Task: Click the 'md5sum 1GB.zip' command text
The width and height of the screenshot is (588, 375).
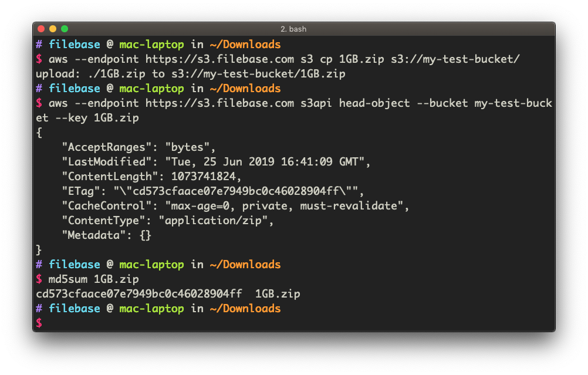Action: [94, 279]
